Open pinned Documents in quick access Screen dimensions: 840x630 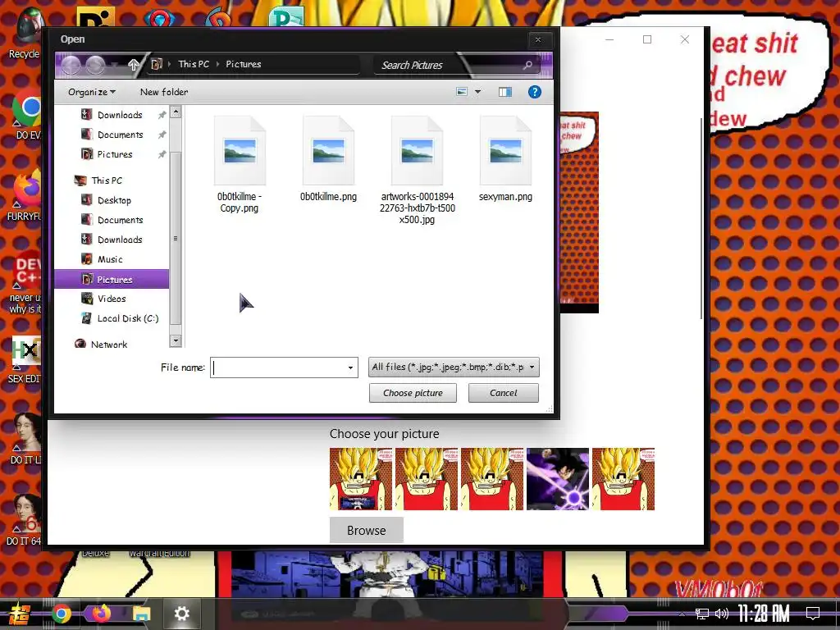click(x=120, y=135)
